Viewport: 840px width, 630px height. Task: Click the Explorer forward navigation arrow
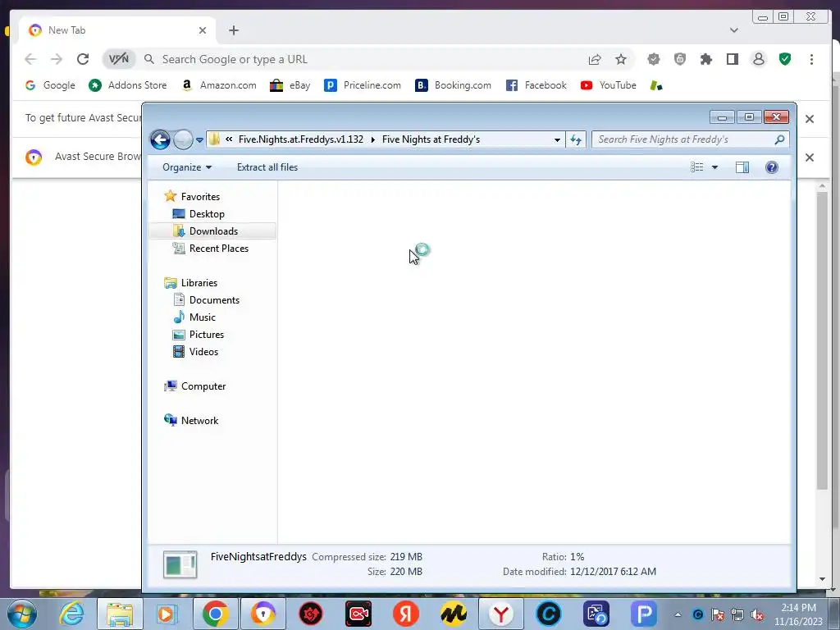click(183, 139)
